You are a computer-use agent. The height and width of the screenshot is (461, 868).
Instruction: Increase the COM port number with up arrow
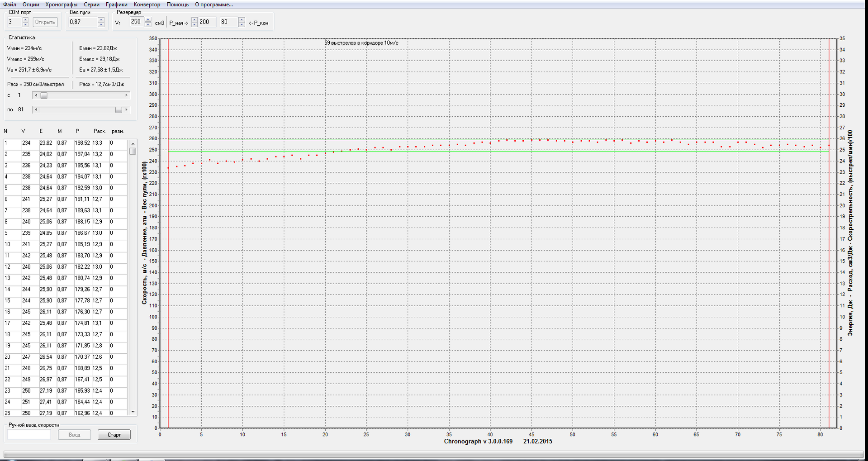(x=25, y=19)
